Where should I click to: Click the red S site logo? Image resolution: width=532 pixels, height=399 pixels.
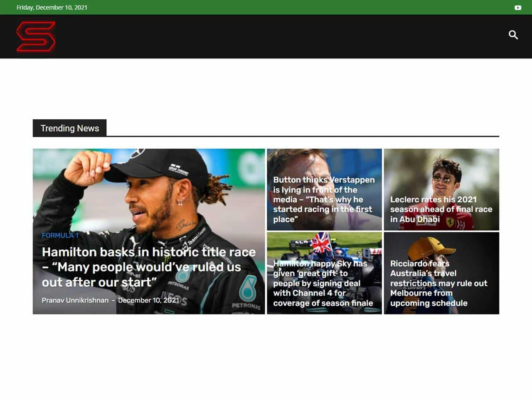pyautogui.click(x=36, y=37)
